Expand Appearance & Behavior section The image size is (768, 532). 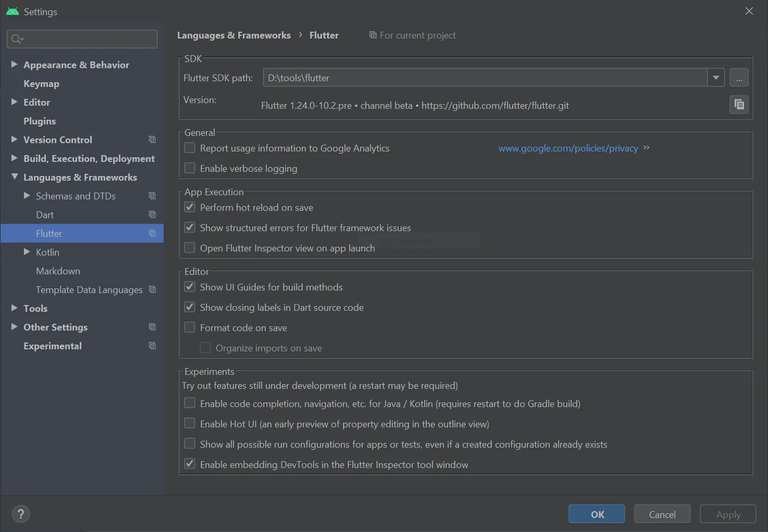(x=15, y=65)
